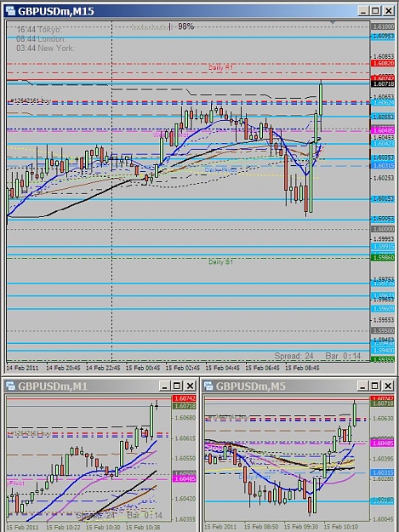
Task: Click the magenta 1.60485 price tag on M15
Action: point(383,130)
